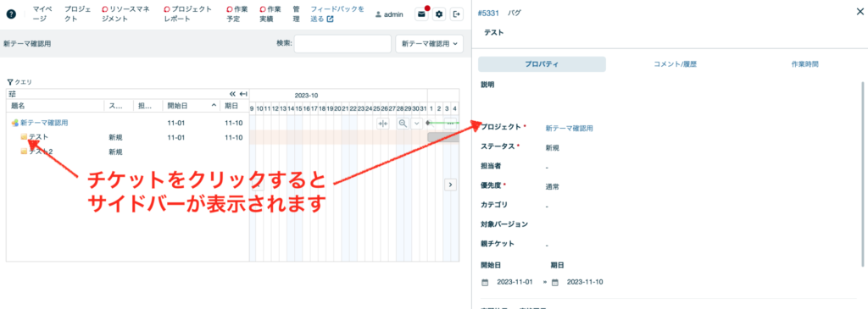Click the project icon beside 新テーマ確認用

click(15, 123)
